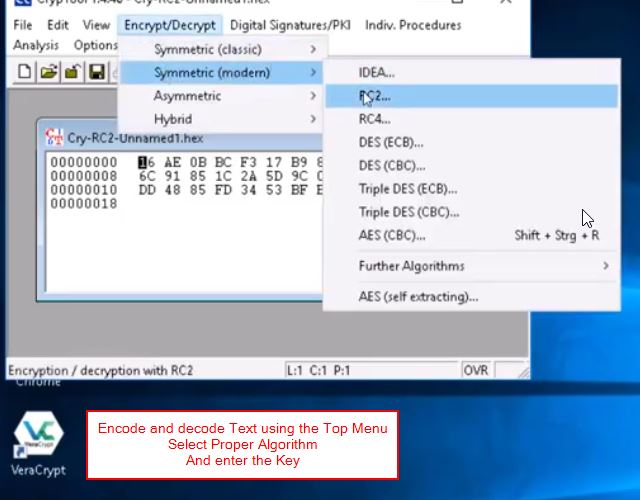
Task: Click hex byte 1C in the second row
Action: coord(223,176)
